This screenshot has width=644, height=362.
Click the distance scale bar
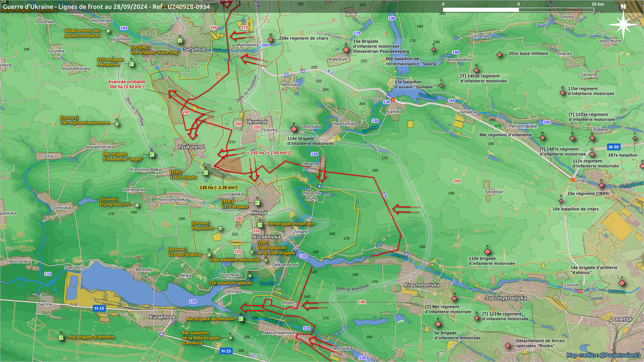pos(518,9)
